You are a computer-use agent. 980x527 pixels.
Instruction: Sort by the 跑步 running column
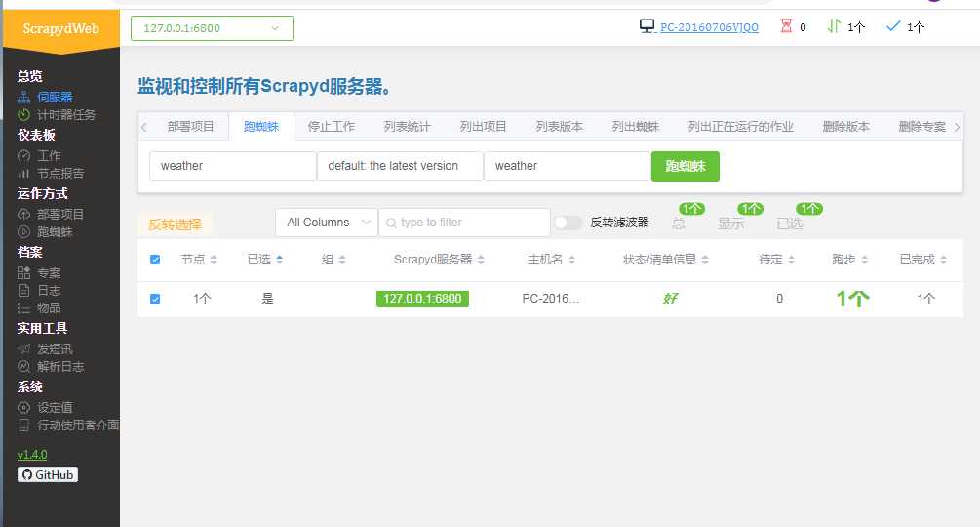pyautogui.click(x=849, y=260)
